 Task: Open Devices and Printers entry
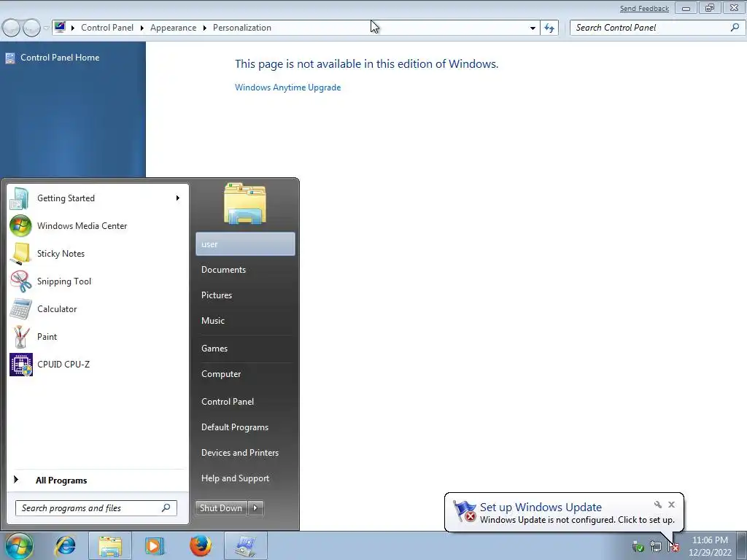(x=245, y=453)
